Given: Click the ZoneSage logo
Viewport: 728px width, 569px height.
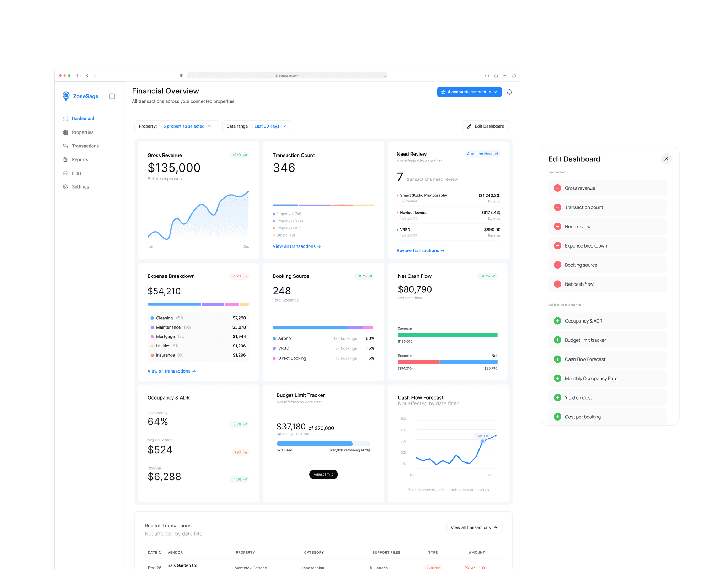Looking at the screenshot, I should click(80, 96).
